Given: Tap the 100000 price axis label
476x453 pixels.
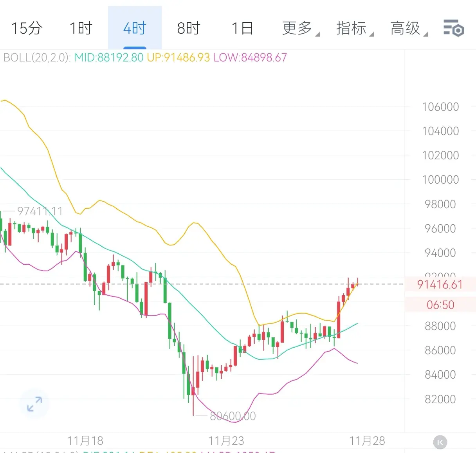Looking at the screenshot, I should point(440,180).
